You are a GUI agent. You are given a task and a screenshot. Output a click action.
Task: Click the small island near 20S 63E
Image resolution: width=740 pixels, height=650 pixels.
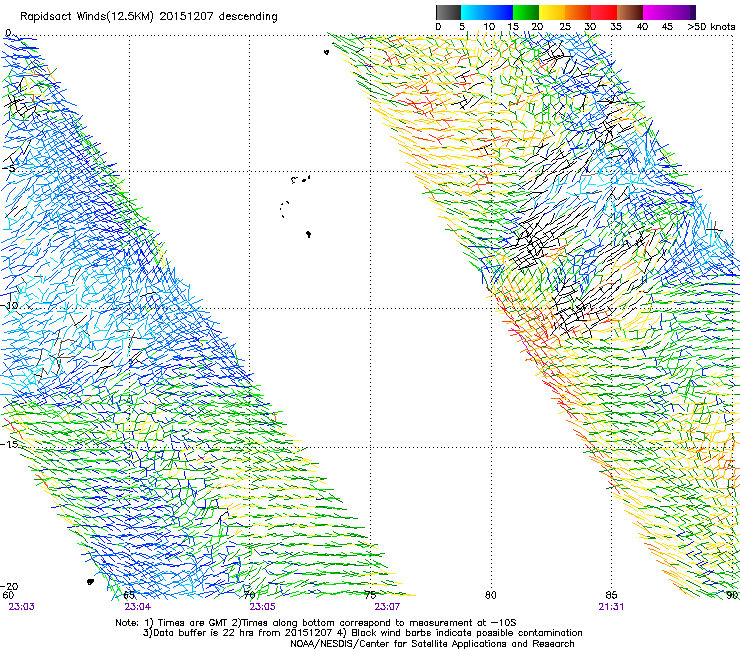click(x=90, y=582)
